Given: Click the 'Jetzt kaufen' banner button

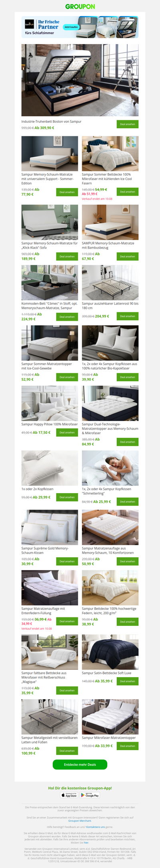Looking at the screenshot, I should (x=71, y=27).
